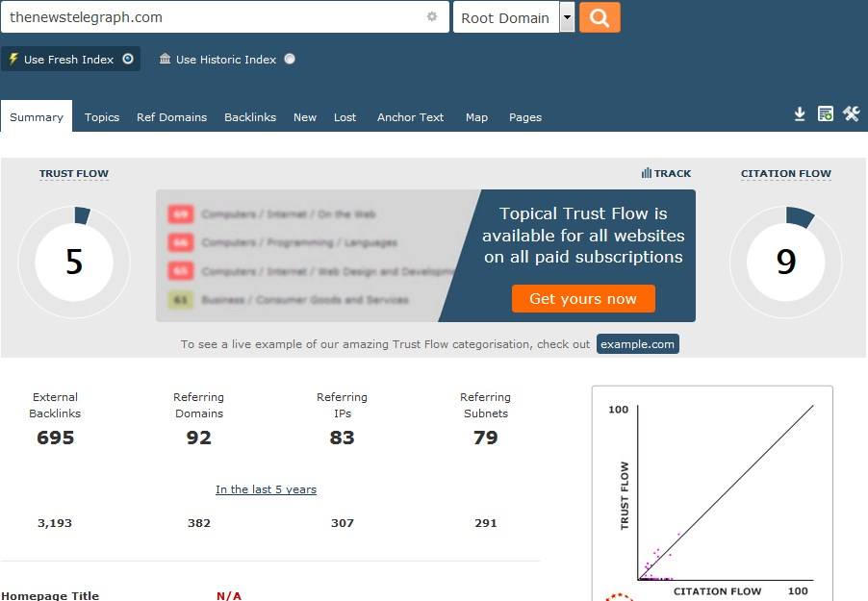
Task: Switch to the Summary tab
Action: pos(37,116)
